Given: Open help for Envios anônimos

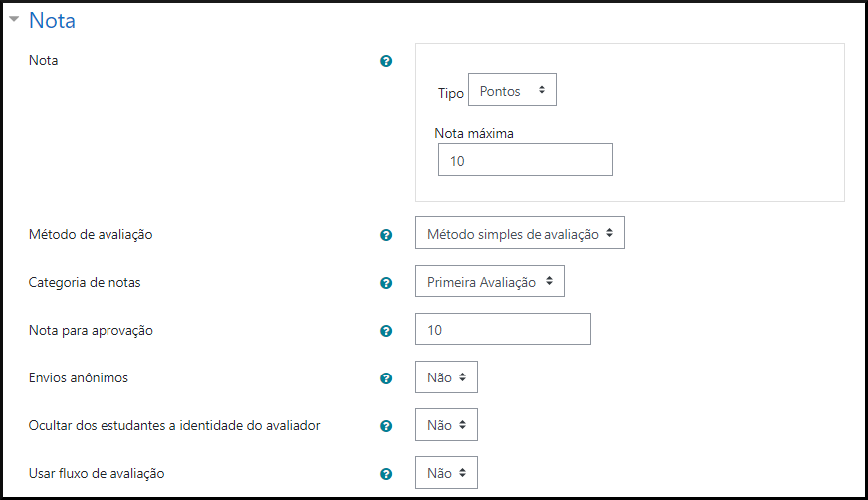Looking at the screenshot, I should click(x=386, y=378).
